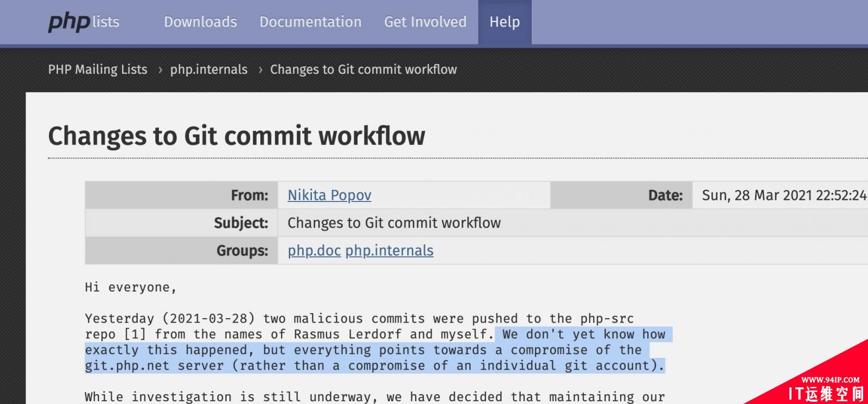Click the second breadcrumb chevron separator
The image size is (868, 404).
260,70
